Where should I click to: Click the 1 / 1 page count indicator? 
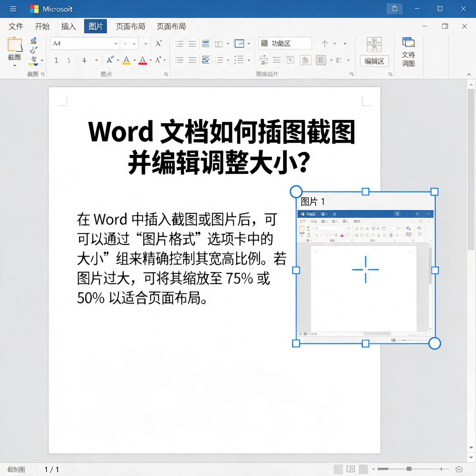coord(51,469)
